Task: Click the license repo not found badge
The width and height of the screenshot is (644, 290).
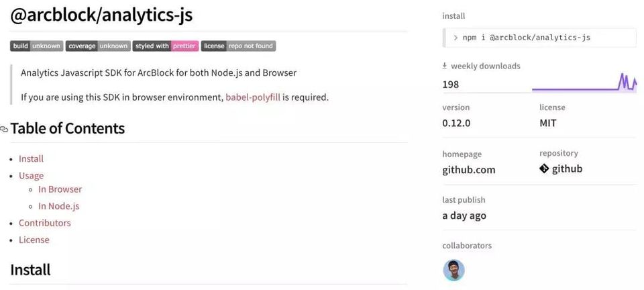Action: point(238,46)
